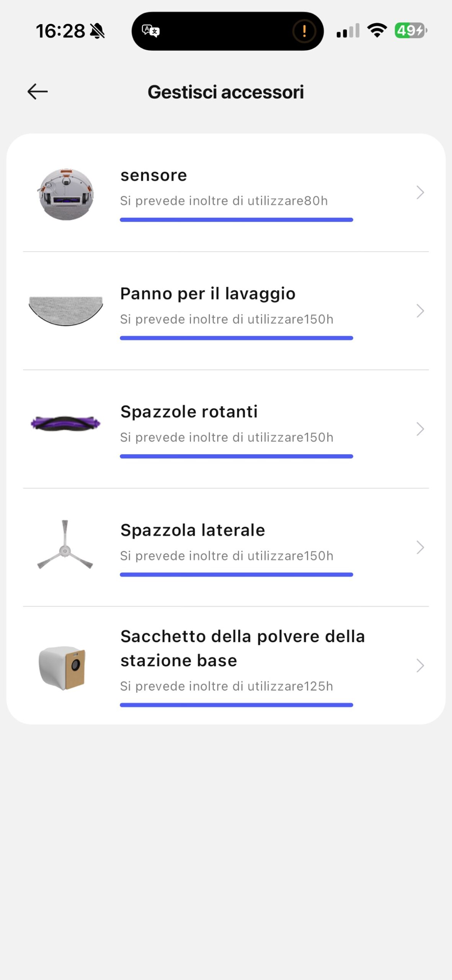Screen dimensions: 452x980
Task: Tap the sensore remaining-life progress bar
Action: tap(236, 220)
